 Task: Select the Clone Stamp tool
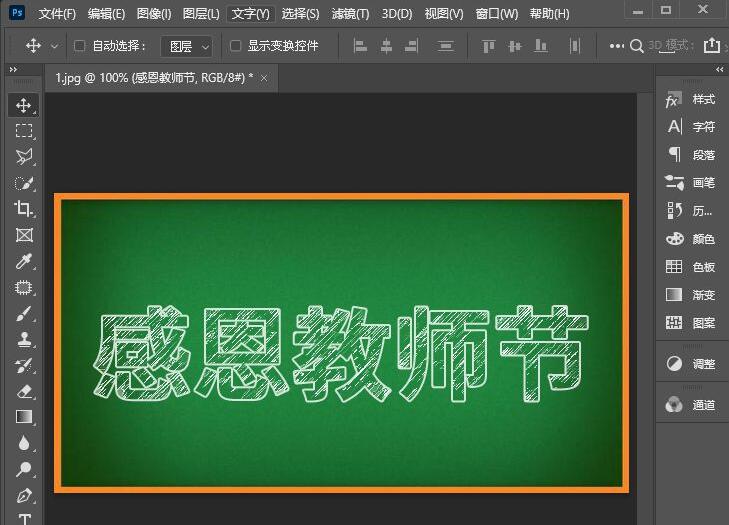click(x=24, y=340)
